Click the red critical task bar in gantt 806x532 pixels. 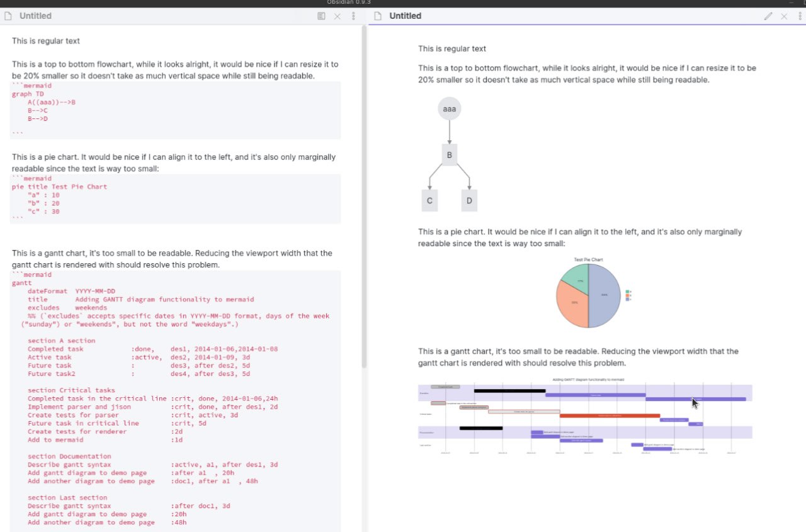point(609,416)
